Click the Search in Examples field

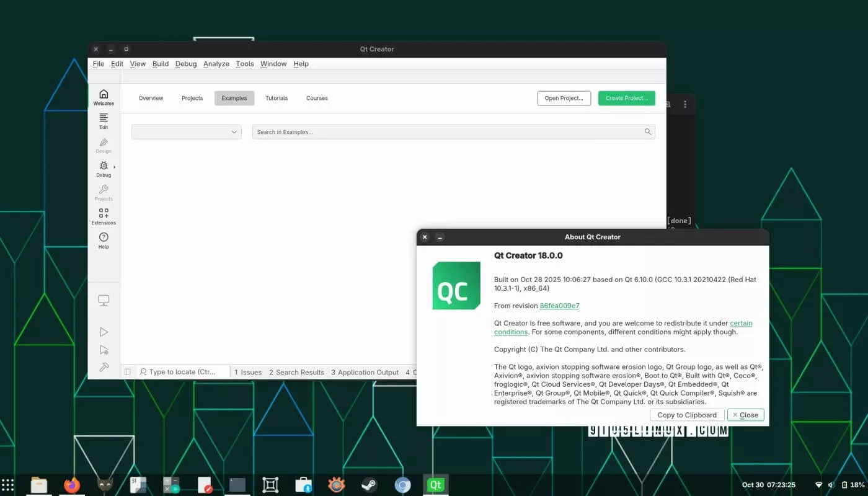(x=446, y=132)
